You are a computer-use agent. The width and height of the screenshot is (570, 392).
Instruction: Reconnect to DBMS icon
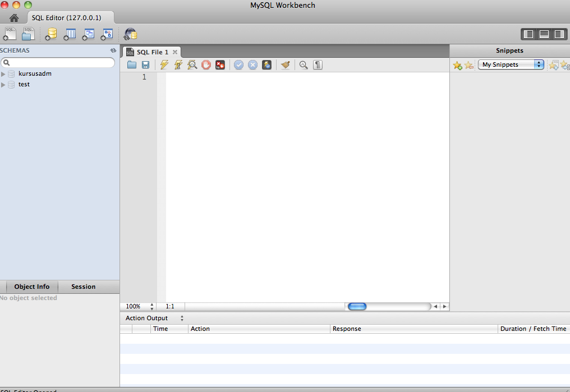(x=130, y=34)
